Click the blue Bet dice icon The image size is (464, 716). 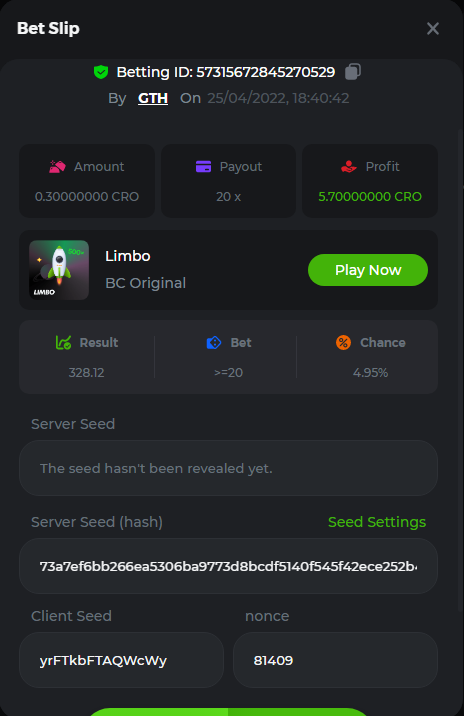(x=214, y=342)
